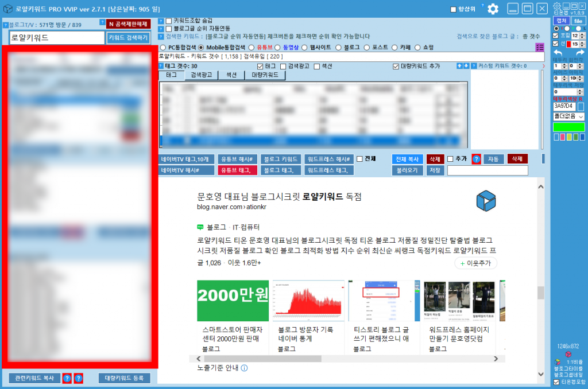Viewport: 588px width, 389px height.
Task: Uncheck the 대량키워드 추가 checkbox
Action: [396, 67]
